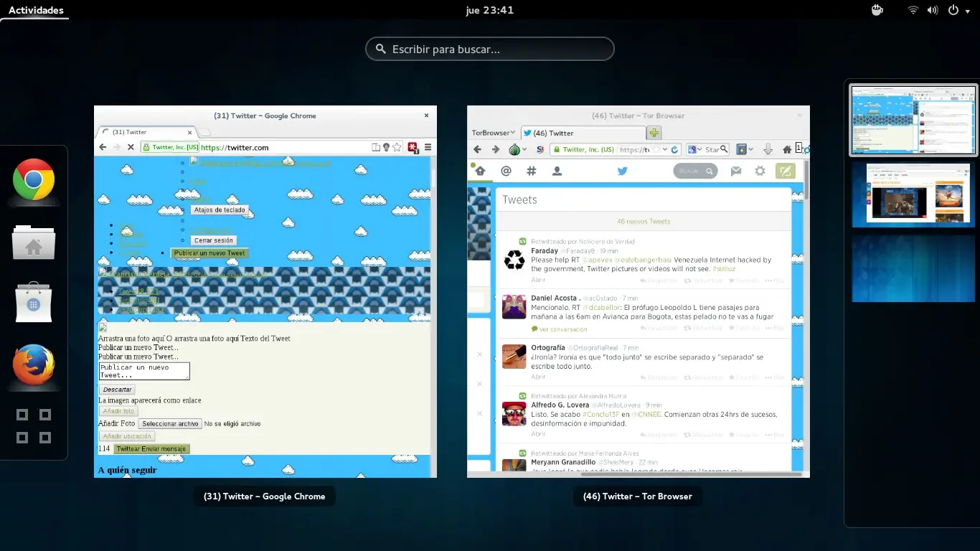Open the Software shopping bag icon

34,302
